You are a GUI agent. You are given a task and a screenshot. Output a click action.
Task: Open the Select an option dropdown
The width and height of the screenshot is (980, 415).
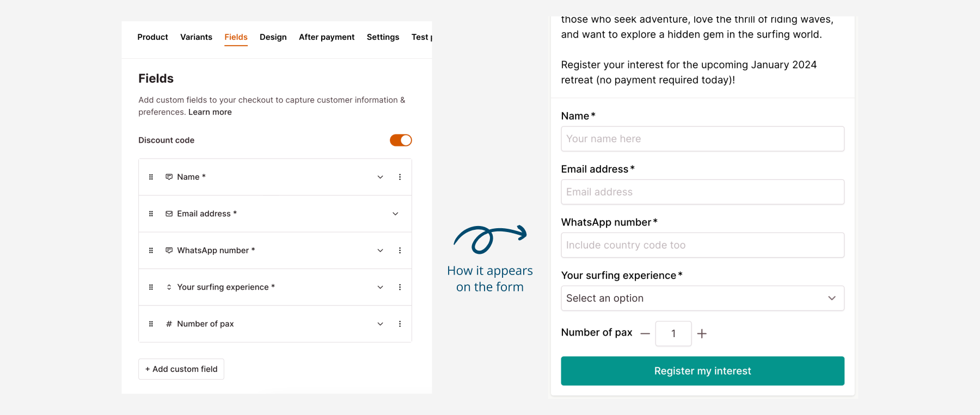[x=702, y=298]
